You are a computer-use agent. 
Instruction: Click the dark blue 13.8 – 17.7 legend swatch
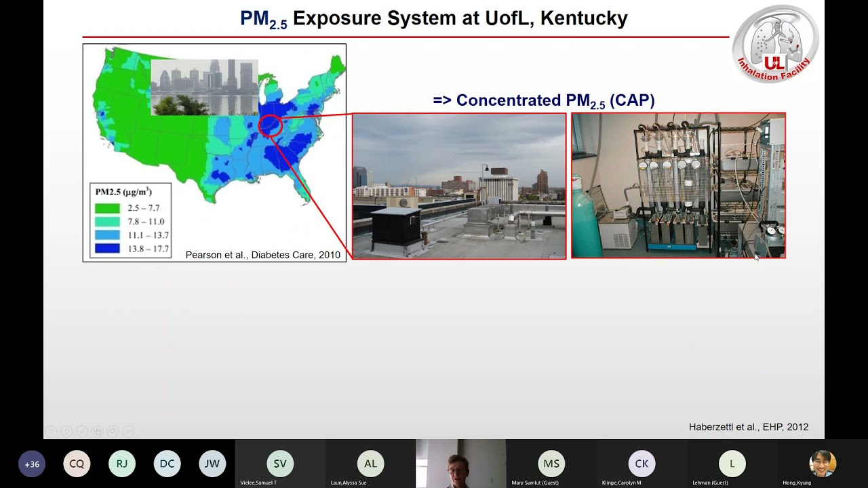tap(107, 249)
